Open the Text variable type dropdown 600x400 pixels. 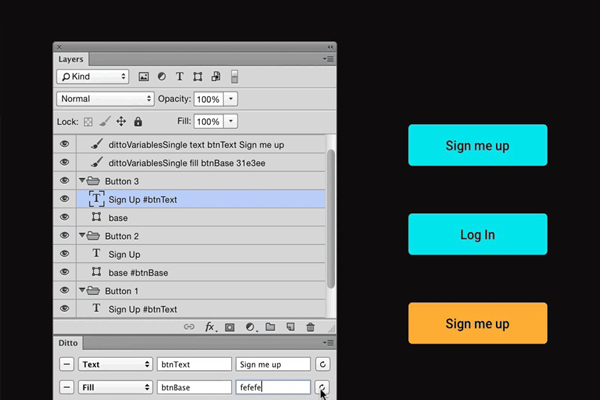(115, 364)
